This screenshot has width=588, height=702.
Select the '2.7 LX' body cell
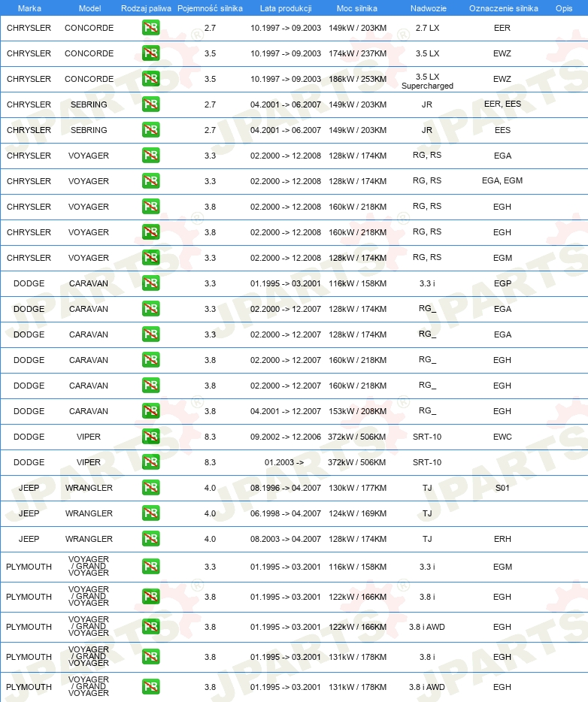pos(427,28)
